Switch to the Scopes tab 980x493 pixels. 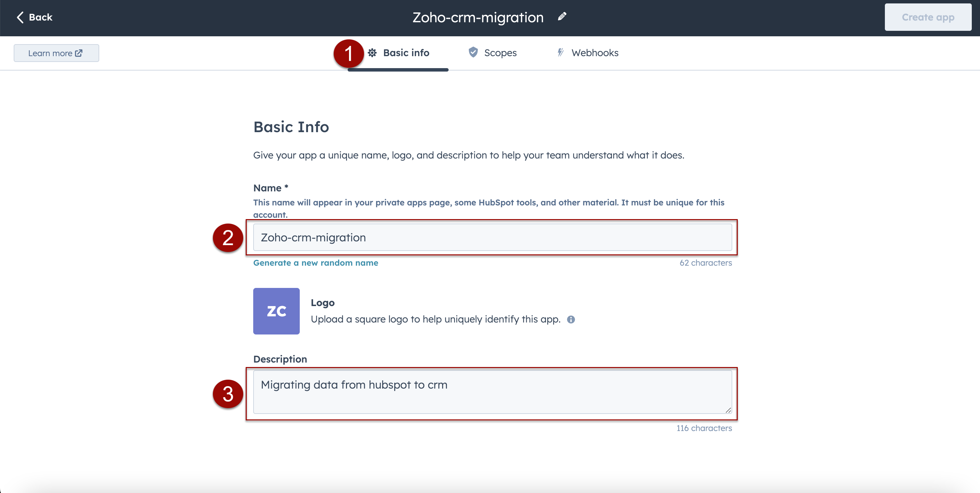(500, 53)
